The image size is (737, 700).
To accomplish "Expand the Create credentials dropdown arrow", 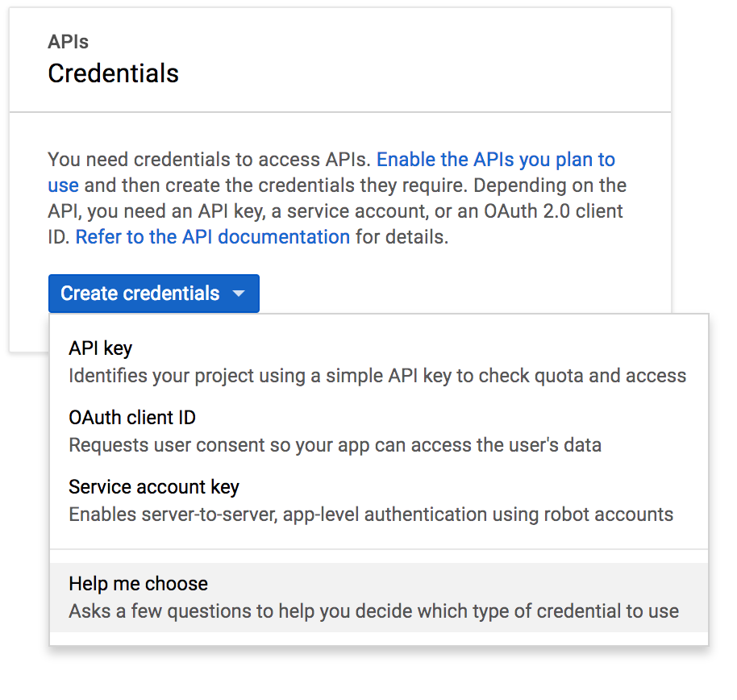I will (239, 294).
